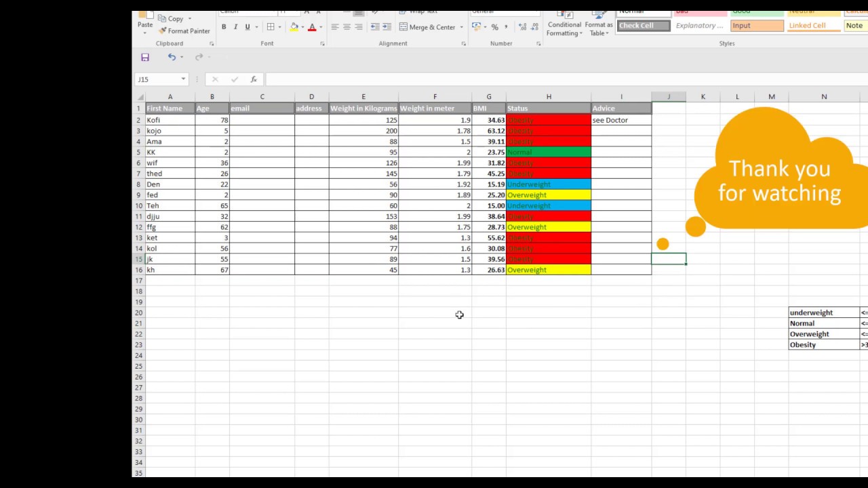
Task: Align text to the left
Action: click(335, 27)
